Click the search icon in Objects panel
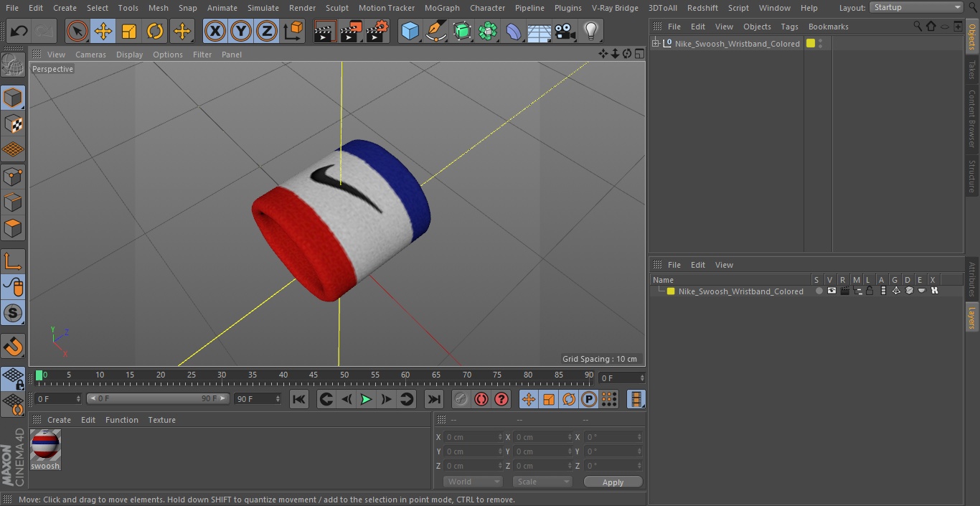980x506 pixels. [917, 27]
